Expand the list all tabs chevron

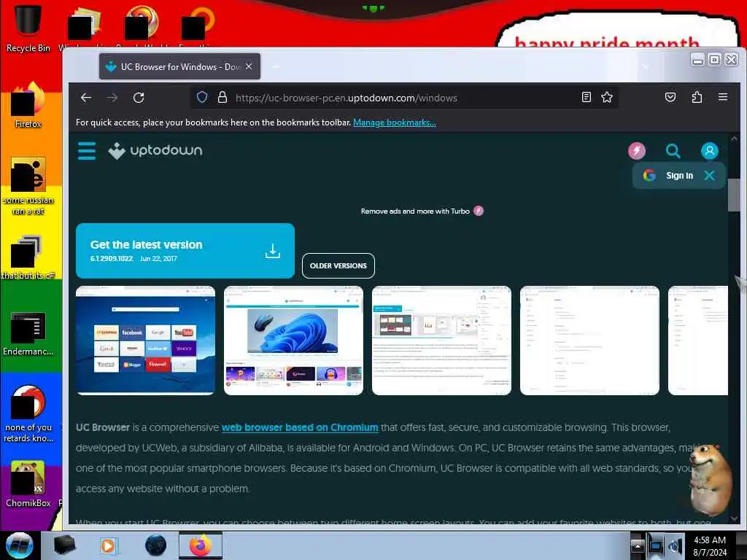(646, 66)
